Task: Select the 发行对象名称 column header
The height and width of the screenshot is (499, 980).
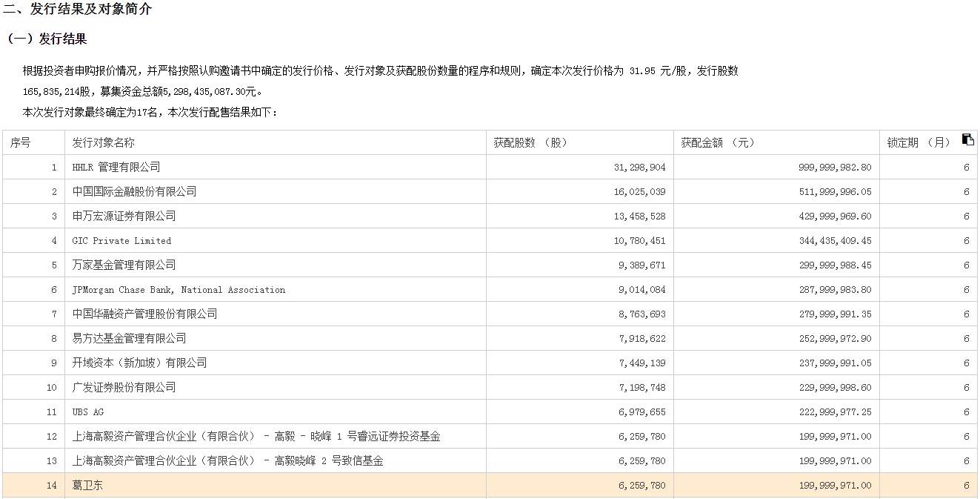Action: (x=276, y=143)
